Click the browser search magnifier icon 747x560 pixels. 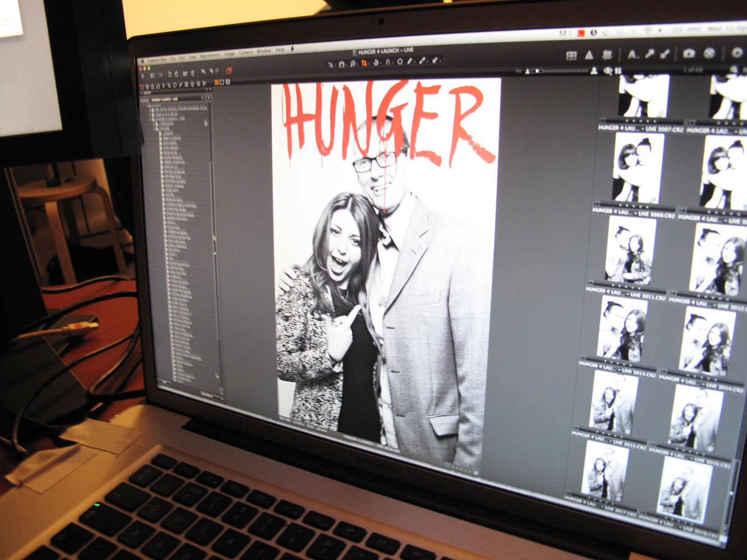pos(734,69)
